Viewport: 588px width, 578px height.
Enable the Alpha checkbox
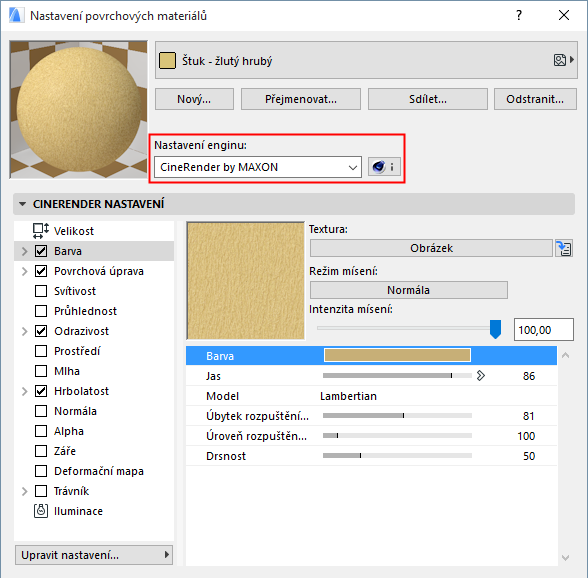click(x=41, y=431)
